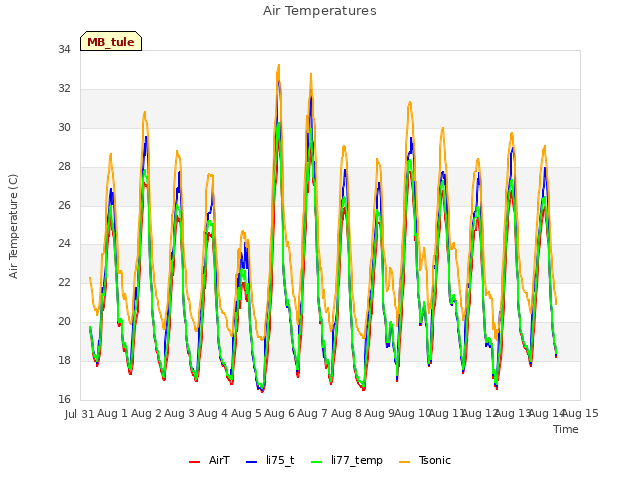Click the 24 y-axis tick label
The height and width of the screenshot is (480, 640).
point(64,244)
